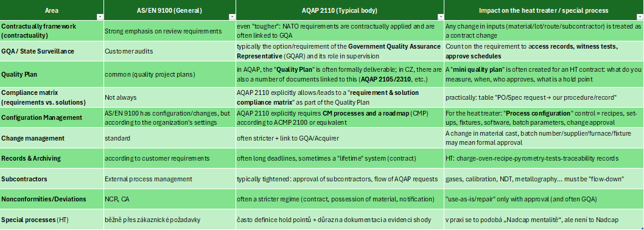Click the PO/Spec request → our procedure/record cell
644x230 pixels.
(x=544, y=97)
